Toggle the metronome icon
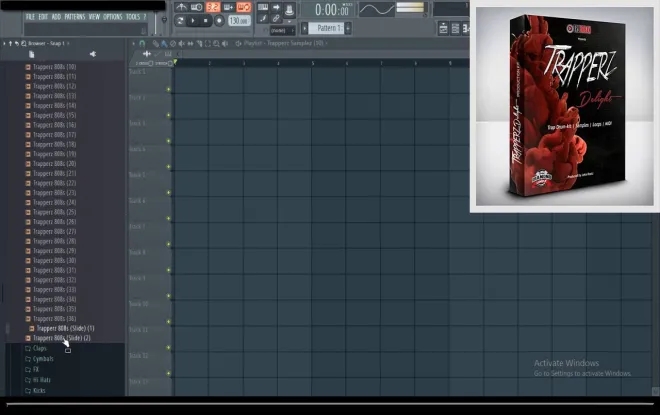Viewport: 660px width, 415px height. 181,7
